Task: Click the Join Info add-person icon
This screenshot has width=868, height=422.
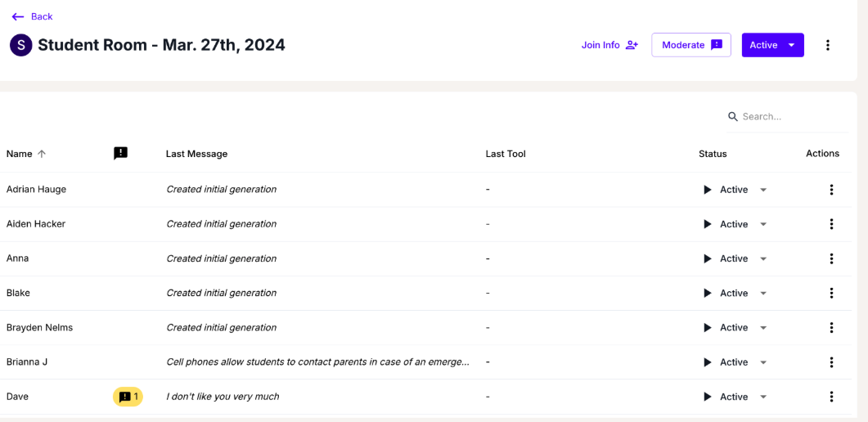Action: click(x=632, y=45)
